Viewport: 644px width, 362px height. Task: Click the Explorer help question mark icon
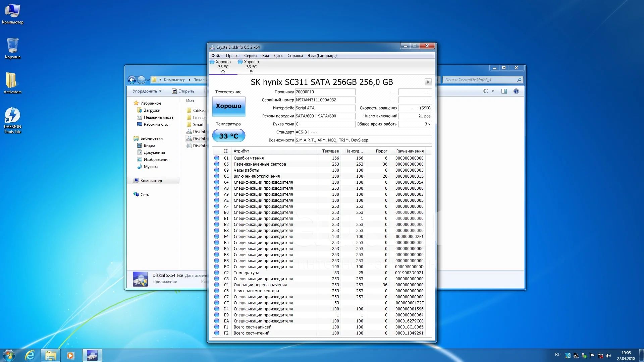(x=516, y=91)
